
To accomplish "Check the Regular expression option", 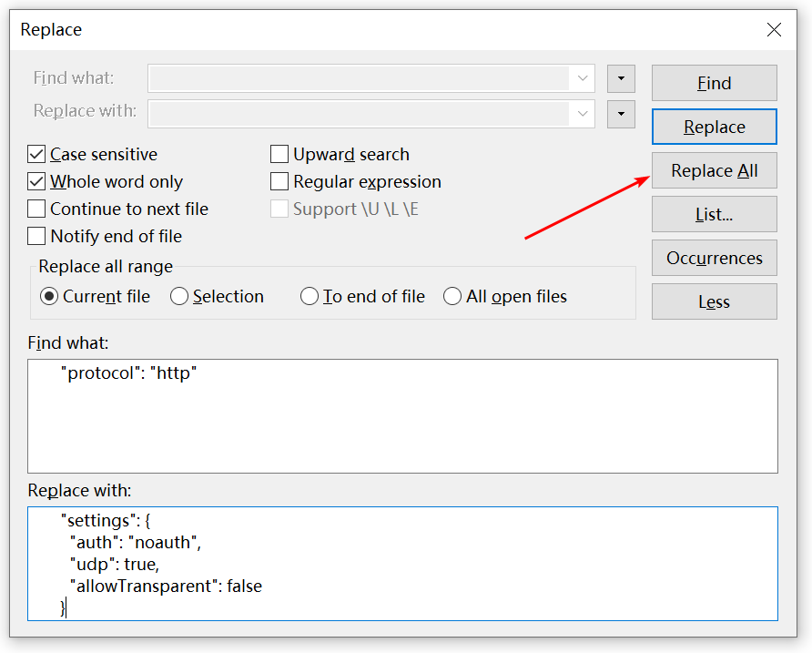I will point(279,182).
